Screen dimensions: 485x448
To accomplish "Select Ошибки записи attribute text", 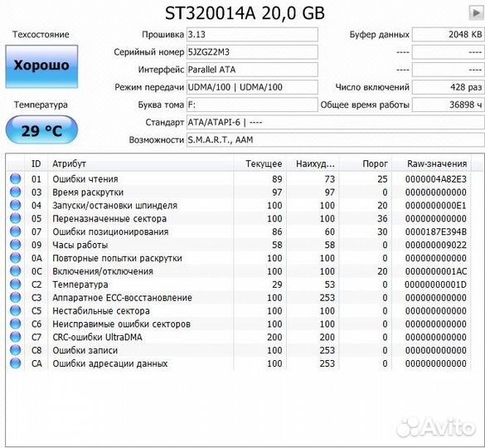I will (85, 350).
